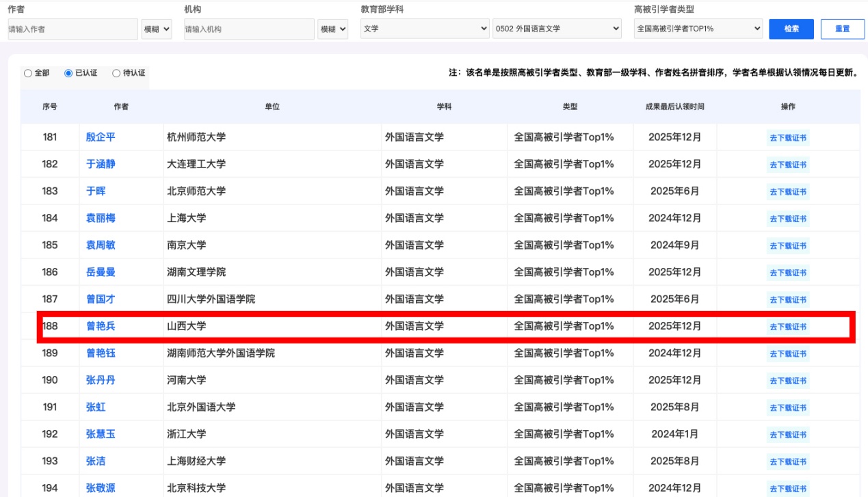Open the 模糊 dropdown beside the author field
The width and height of the screenshot is (868, 497).
[156, 29]
